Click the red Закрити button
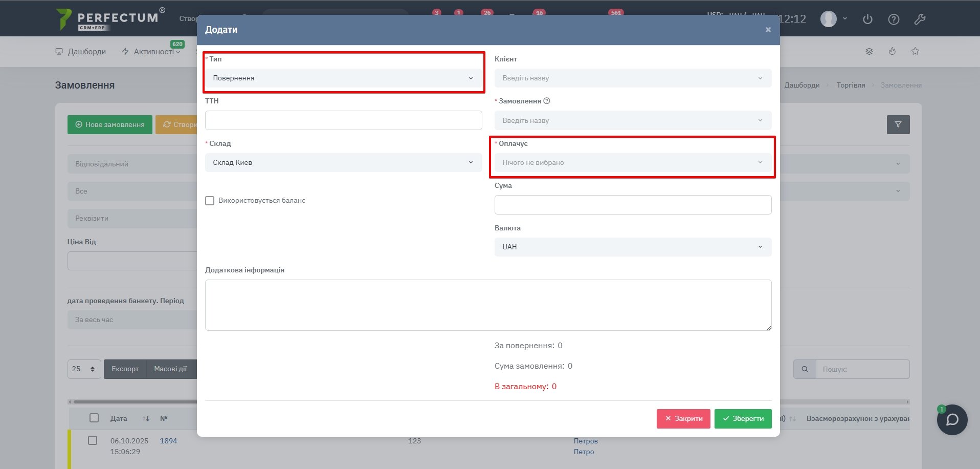Viewport: 980px width, 469px height. (x=683, y=419)
